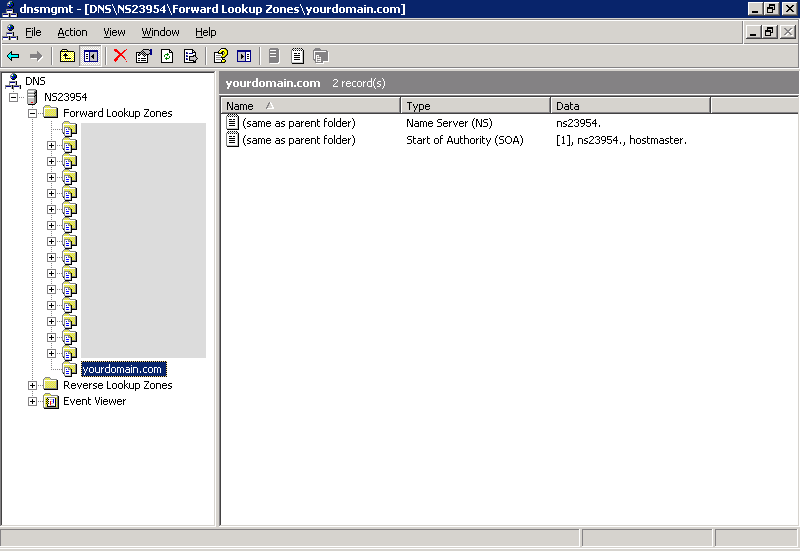Screen dimensions: 800x551
Task: Minimize the inner console child window
Action: [753, 32]
